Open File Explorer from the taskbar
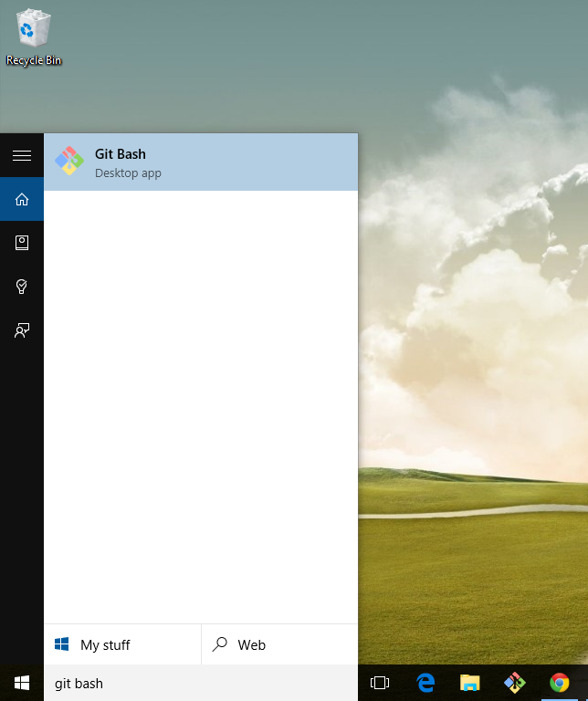588x701 pixels. (469, 683)
